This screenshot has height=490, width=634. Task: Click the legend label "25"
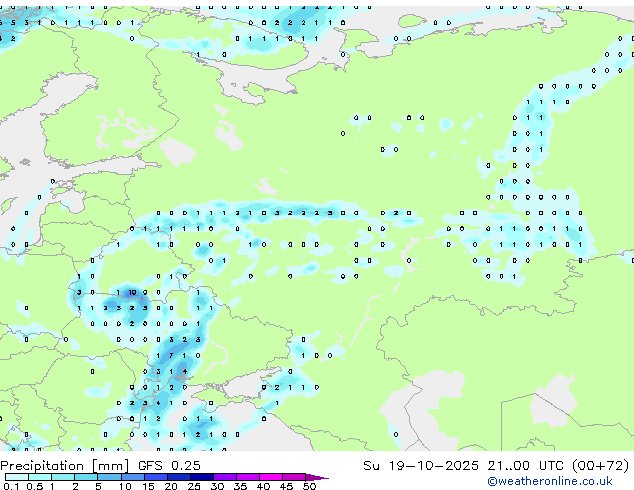[194, 486]
